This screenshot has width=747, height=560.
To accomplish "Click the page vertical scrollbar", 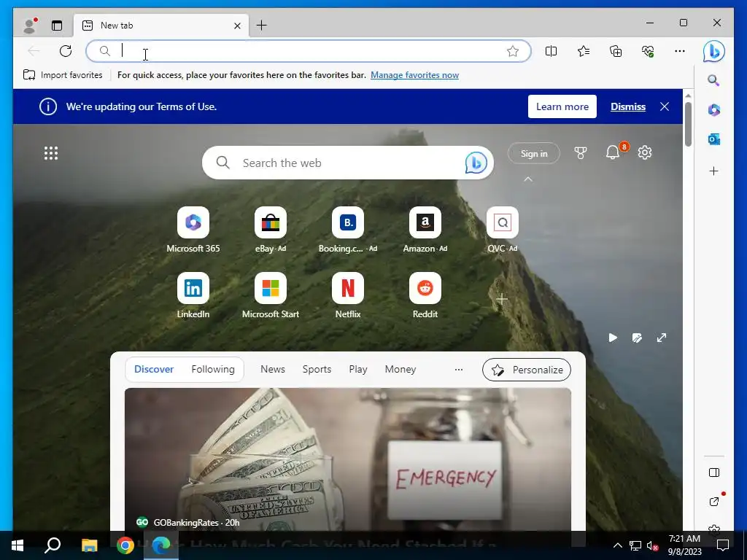I will coord(688,125).
